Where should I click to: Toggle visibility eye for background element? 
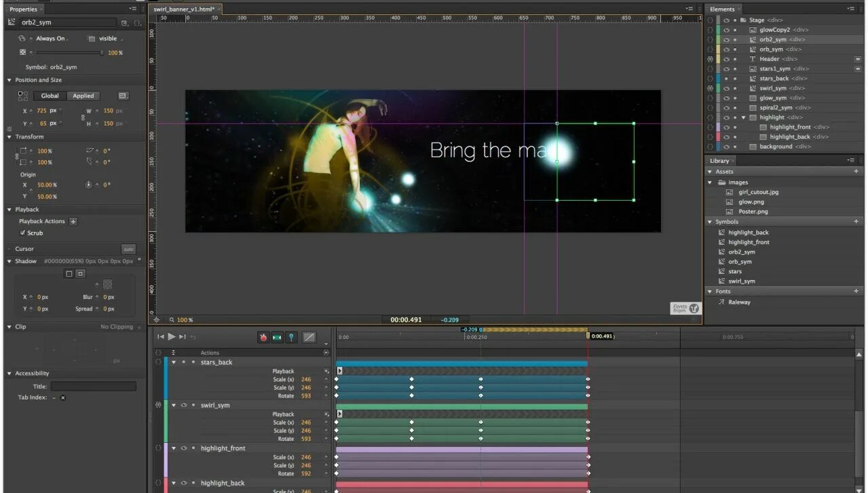click(x=726, y=146)
